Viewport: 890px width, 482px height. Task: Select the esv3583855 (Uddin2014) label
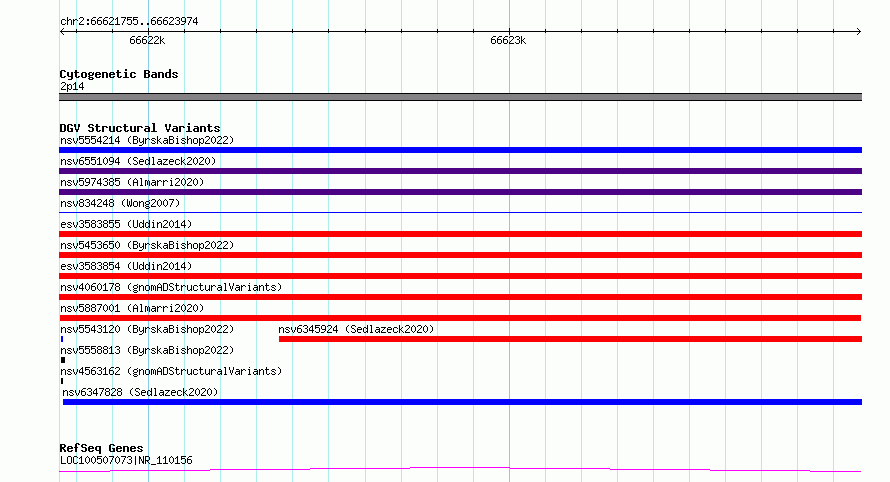coord(126,224)
